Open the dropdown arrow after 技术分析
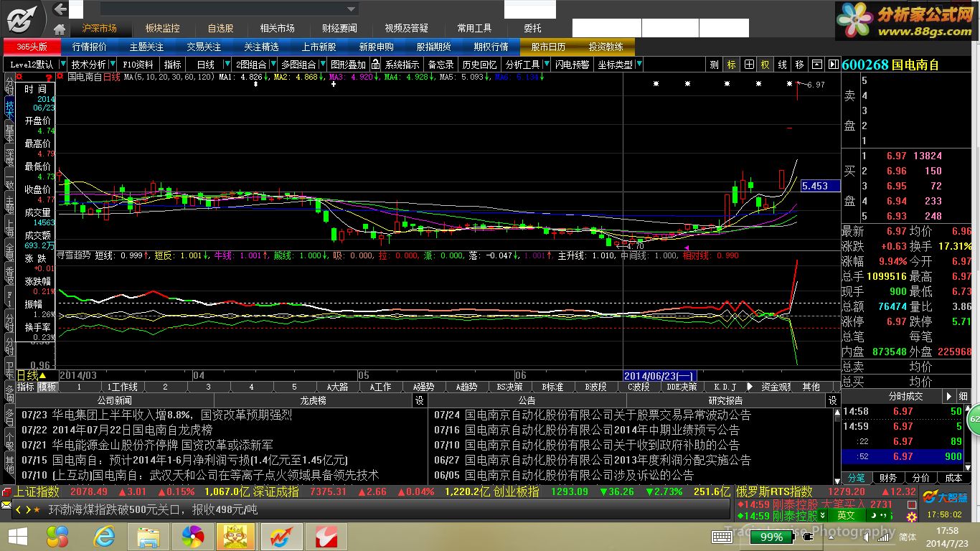The width and height of the screenshot is (980, 551). point(113,65)
